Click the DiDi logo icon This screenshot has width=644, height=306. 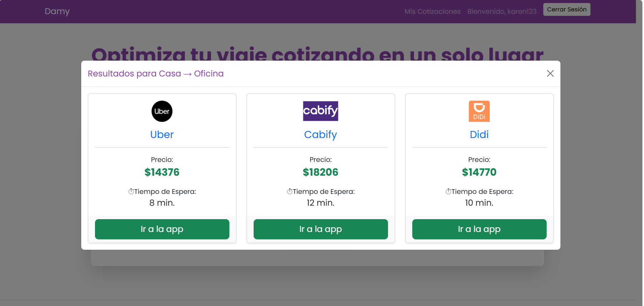point(479,111)
